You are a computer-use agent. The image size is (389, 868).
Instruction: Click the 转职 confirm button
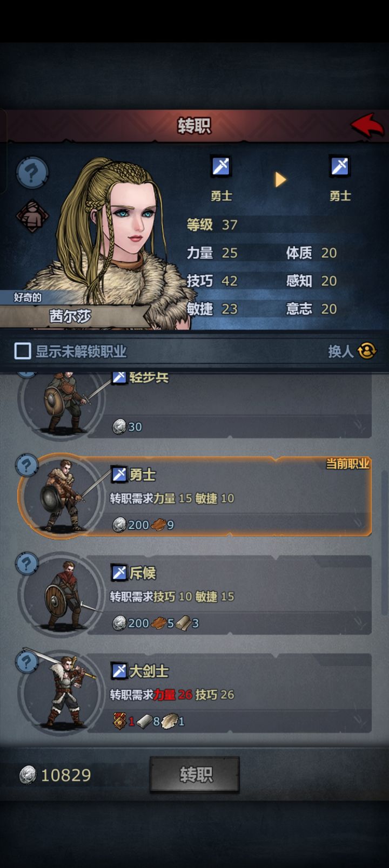[x=194, y=775]
